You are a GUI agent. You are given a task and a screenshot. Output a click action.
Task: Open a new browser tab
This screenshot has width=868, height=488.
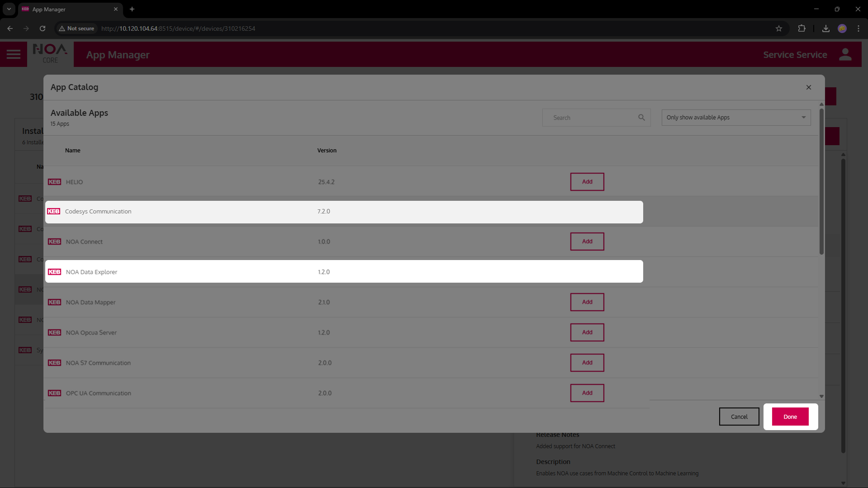coord(132,9)
